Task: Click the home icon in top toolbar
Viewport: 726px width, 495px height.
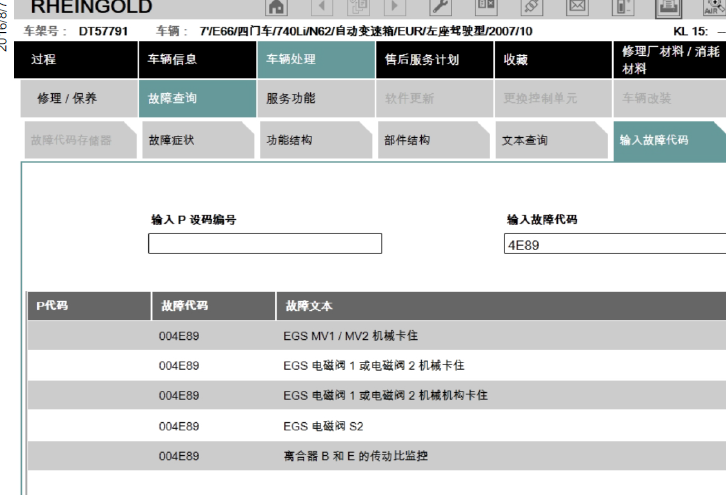Action: pos(276,6)
